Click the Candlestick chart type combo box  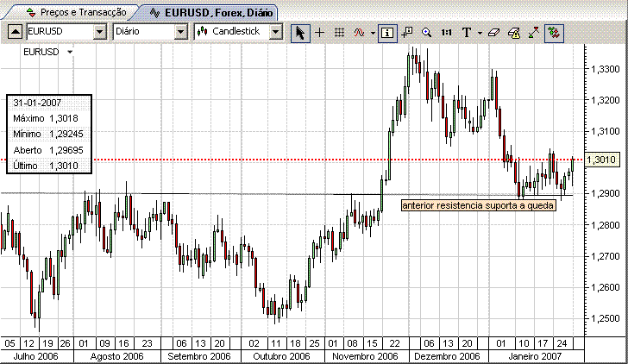238,32
